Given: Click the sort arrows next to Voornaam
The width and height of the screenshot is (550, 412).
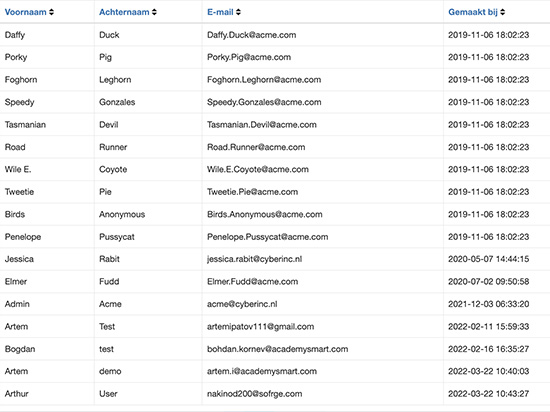Looking at the screenshot, I should tap(52, 12).
